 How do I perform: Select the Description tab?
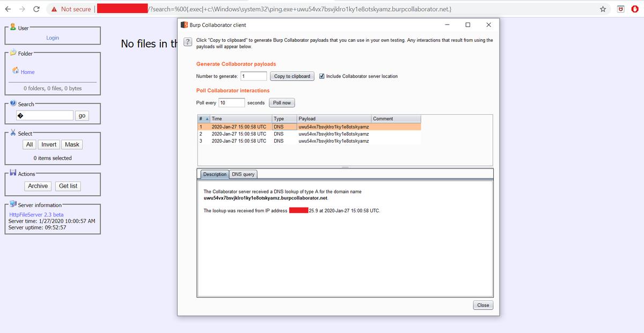pyautogui.click(x=215, y=174)
